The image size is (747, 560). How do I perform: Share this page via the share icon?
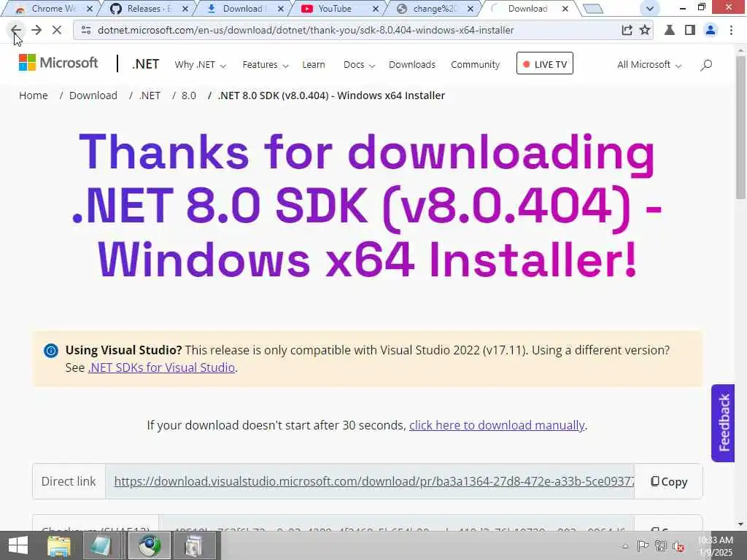point(627,30)
